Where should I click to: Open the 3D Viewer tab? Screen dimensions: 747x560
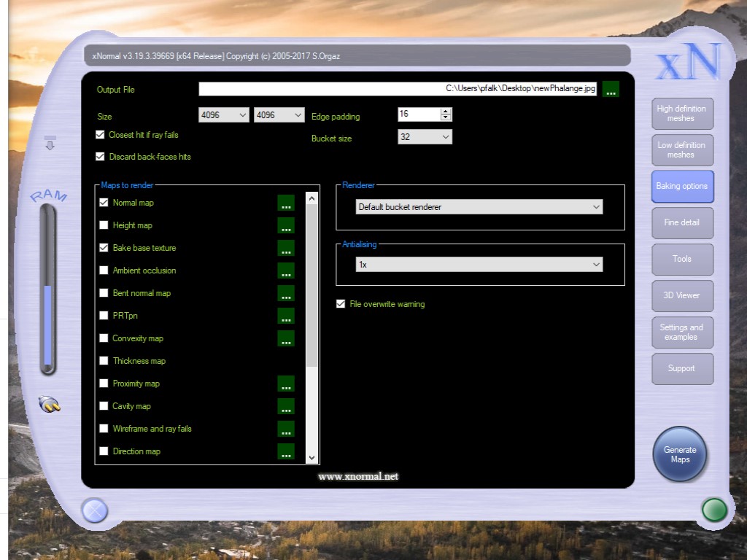[681, 295]
